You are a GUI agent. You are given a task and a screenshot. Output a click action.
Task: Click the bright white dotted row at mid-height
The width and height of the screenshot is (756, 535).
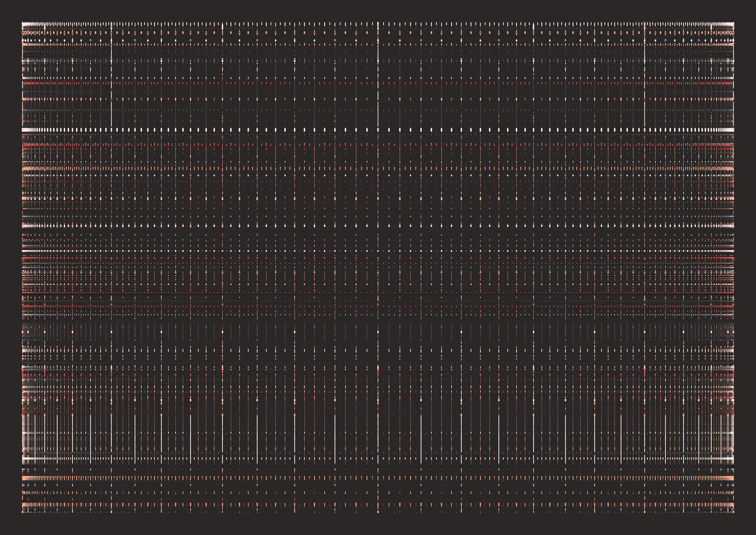[x=378, y=251]
